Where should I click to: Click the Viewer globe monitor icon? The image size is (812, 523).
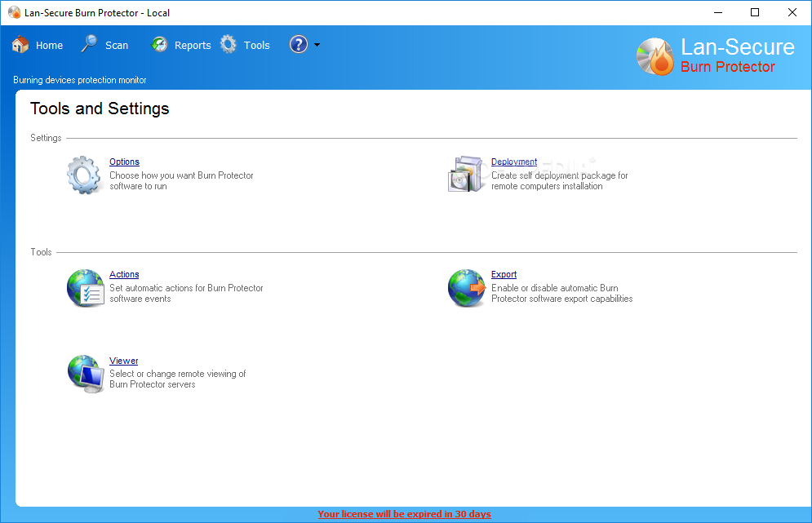point(86,374)
